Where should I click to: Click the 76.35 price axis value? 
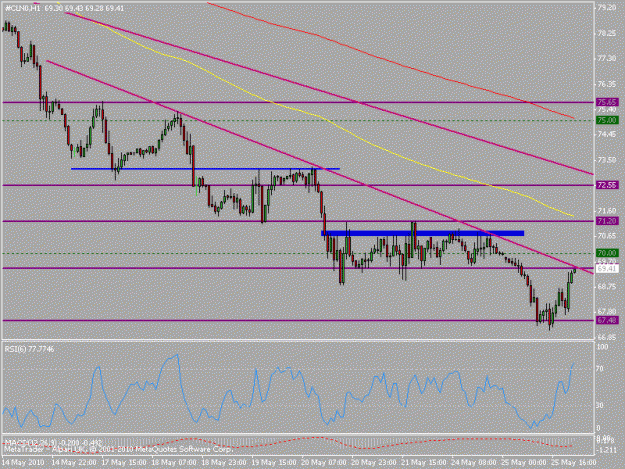click(607, 84)
